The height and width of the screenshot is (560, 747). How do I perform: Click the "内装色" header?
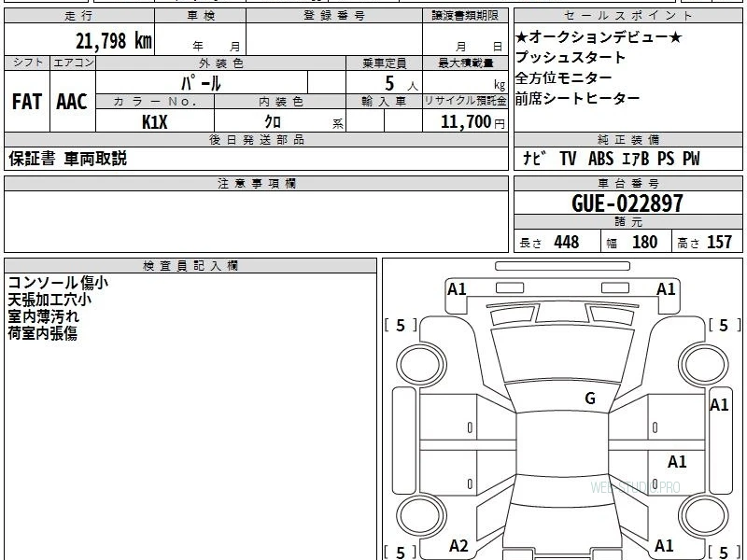pos(280,102)
